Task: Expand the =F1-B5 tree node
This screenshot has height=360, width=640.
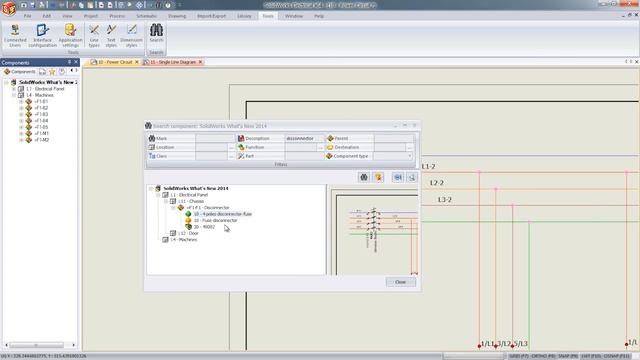Action: coord(21,127)
